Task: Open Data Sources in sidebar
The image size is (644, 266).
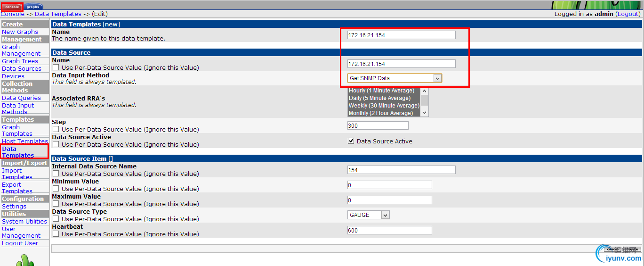Action: [22, 68]
